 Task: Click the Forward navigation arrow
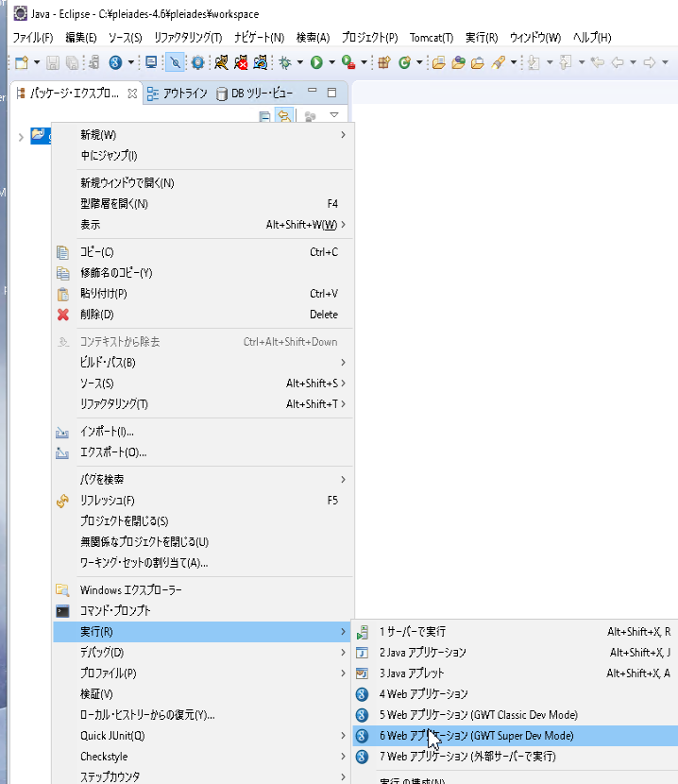649,62
